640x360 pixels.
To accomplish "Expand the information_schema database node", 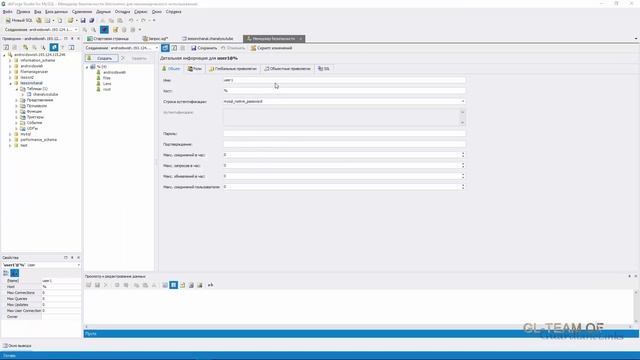I will coord(10,60).
